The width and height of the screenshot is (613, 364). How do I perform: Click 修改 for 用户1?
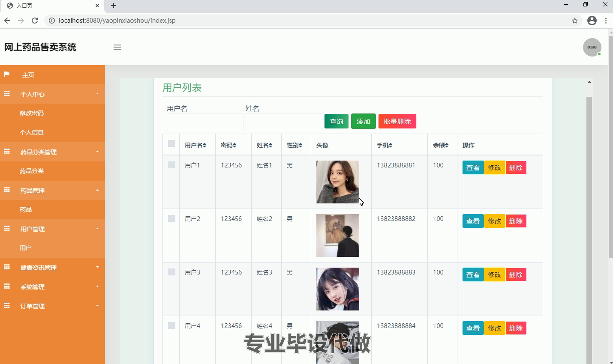click(x=495, y=167)
